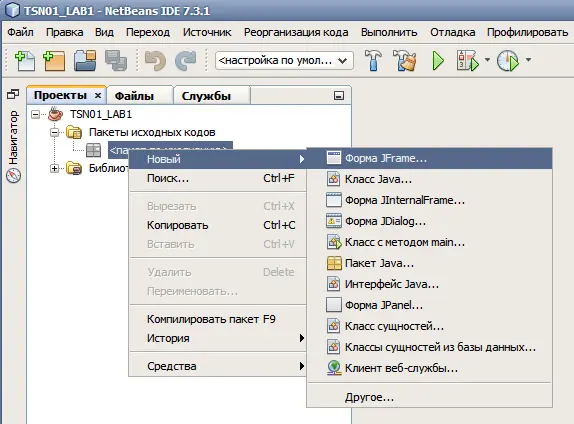Open the Debug Project dropdown arrow
Screen dimensions: 574x424
487,60
